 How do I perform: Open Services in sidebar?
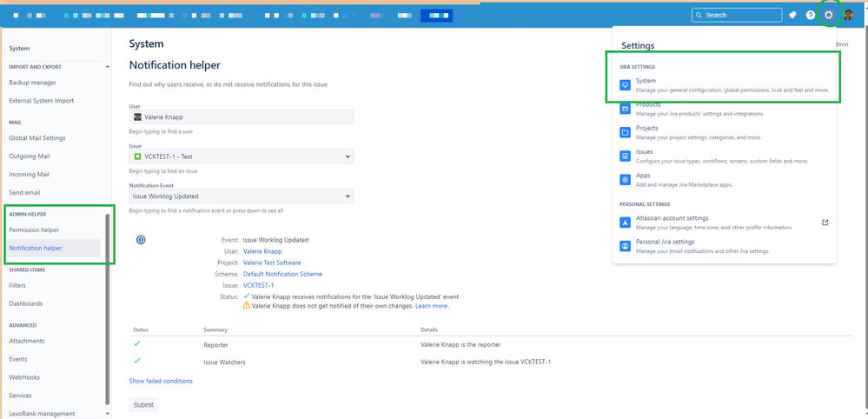point(21,396)
